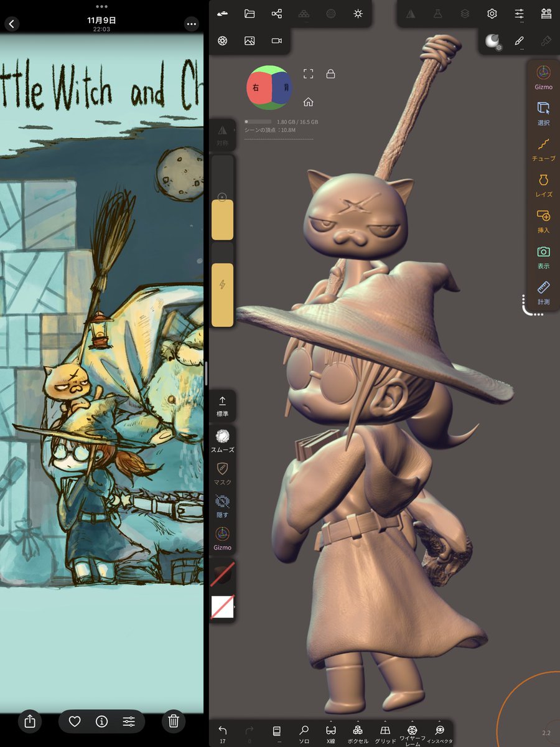Screen dimensions: 560x747
Task: Toggle ワイヤーフレーム wireframe display
Action: 412,735
